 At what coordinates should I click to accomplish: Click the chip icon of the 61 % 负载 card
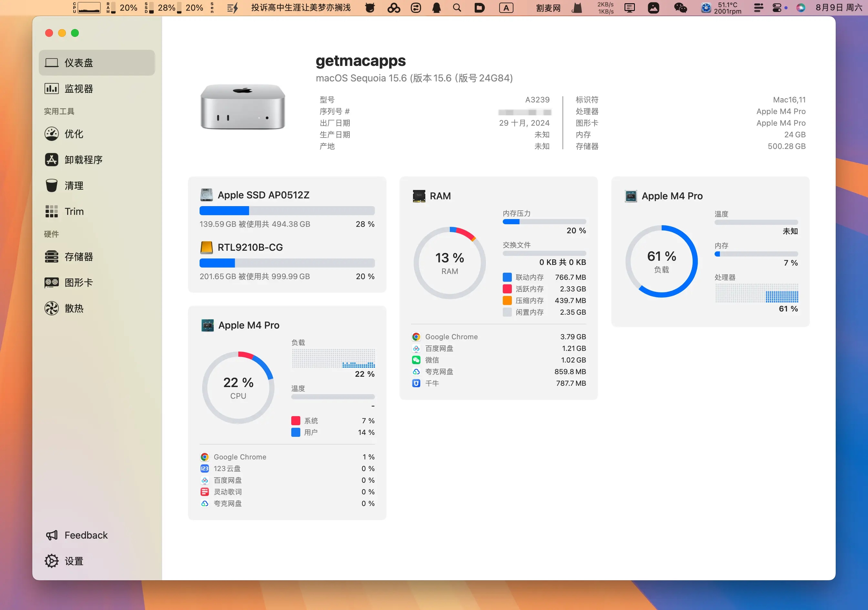pos(631,196)
